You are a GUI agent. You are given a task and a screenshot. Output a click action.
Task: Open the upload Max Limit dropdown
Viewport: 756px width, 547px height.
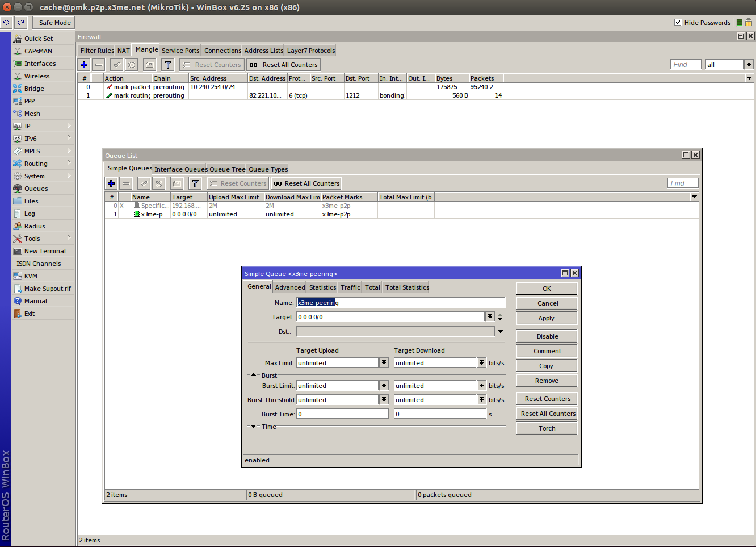(x=384, y=362)
